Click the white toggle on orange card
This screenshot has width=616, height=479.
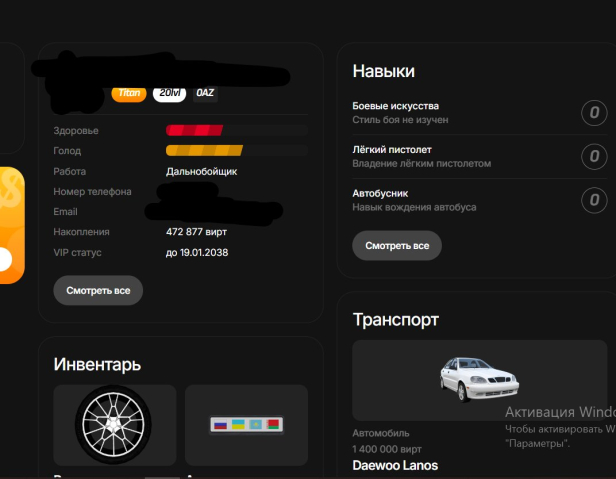pos(5,260)
